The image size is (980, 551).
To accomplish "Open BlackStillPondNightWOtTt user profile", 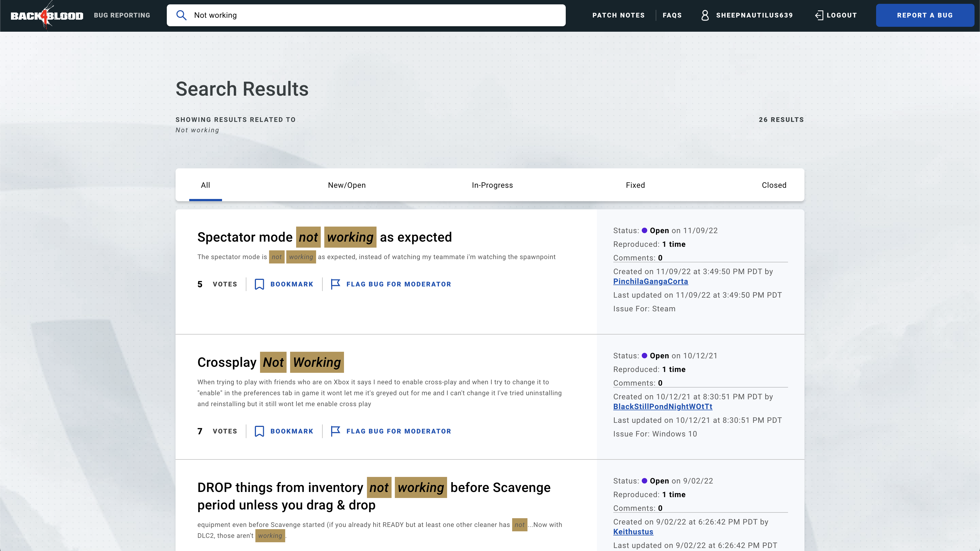I will [663, 406].
